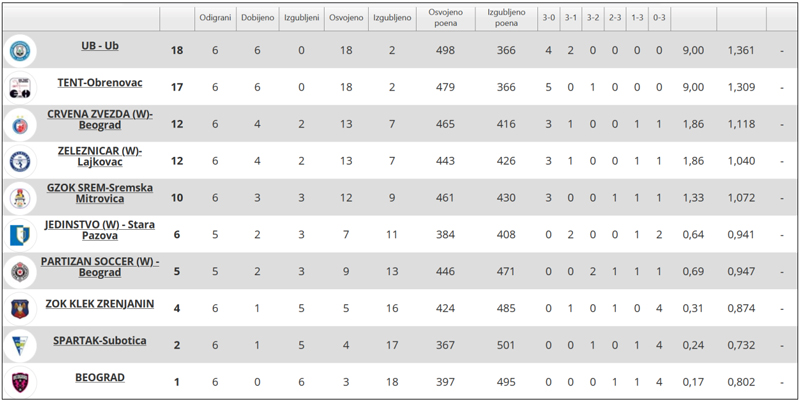Screen dimensions: 800x402
Task: Click the Osvojeno poena column header
Action: pos(446,17)
